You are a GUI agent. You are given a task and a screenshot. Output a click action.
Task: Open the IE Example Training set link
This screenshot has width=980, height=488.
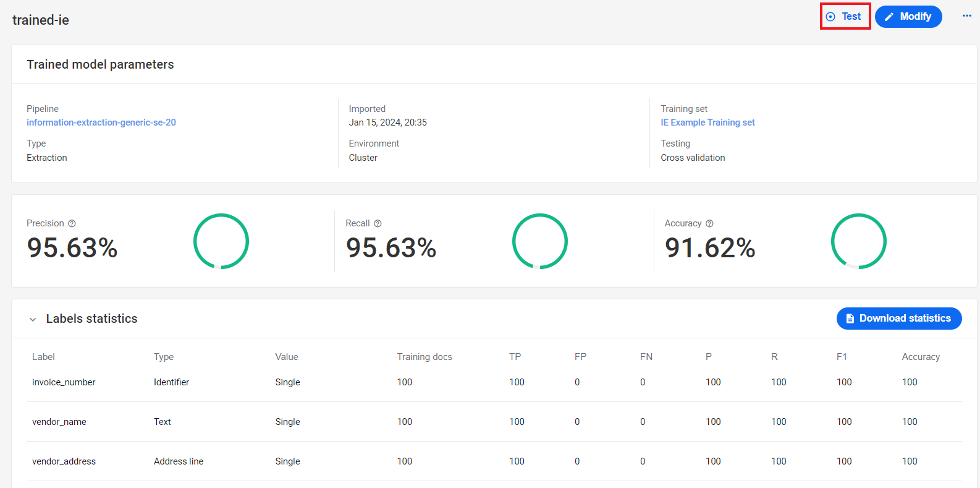tap(708, 122)
